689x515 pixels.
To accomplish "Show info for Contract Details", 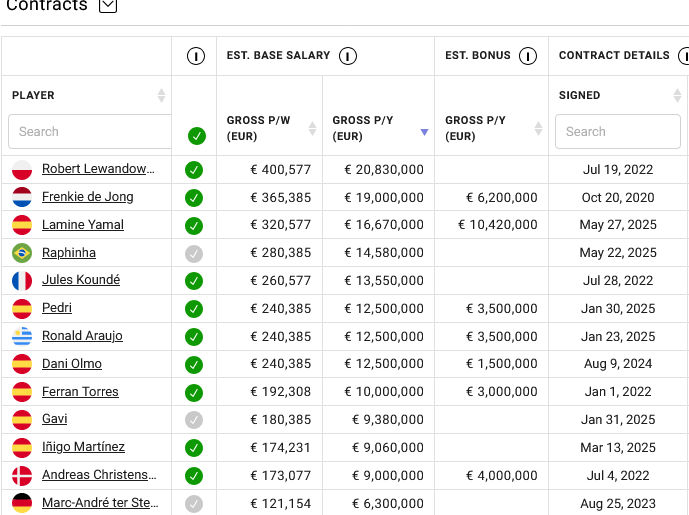I will pyautogui.click(x=685, y=56).
